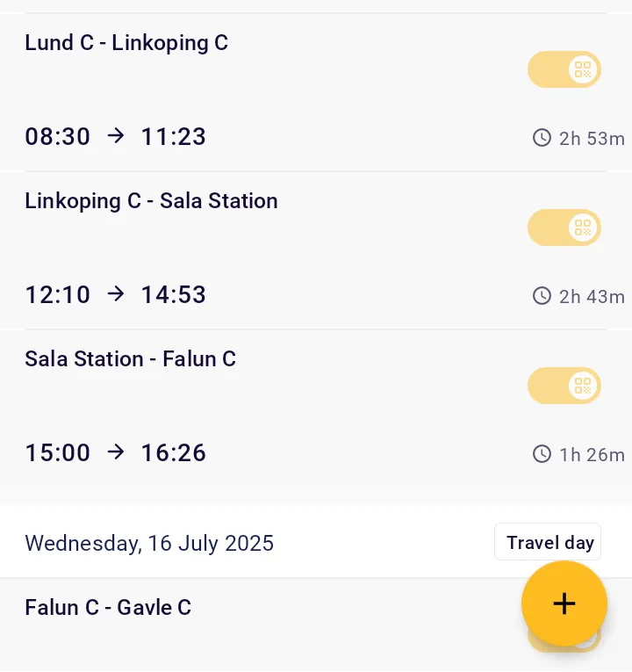The height and width of the screenshot is (672, 632).
Task: Open the Falun C - Gavle C journey
Action: 108,608
